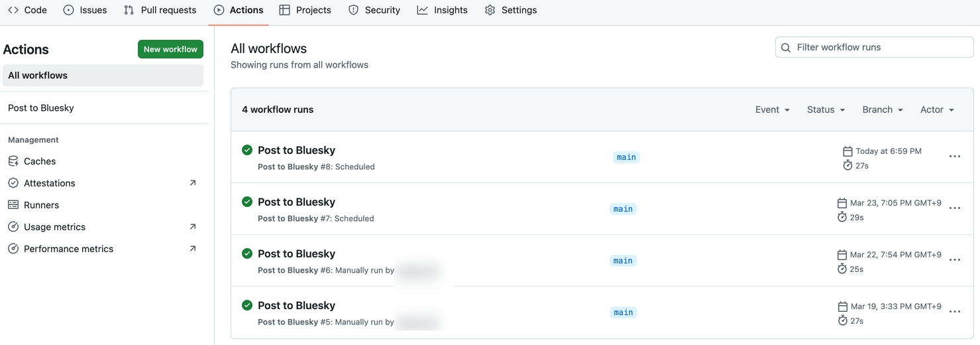Click main branch label on run #6

(623, 261)
